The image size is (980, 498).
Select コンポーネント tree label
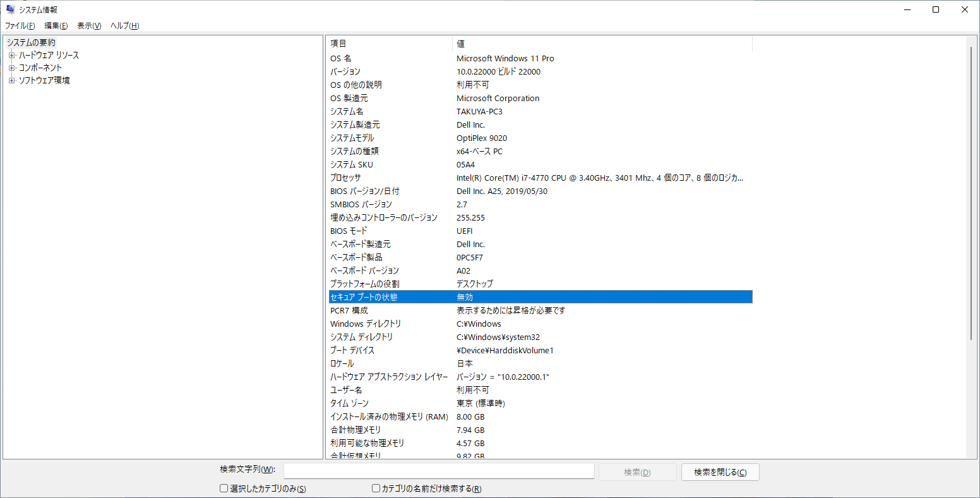pos(40,68)
